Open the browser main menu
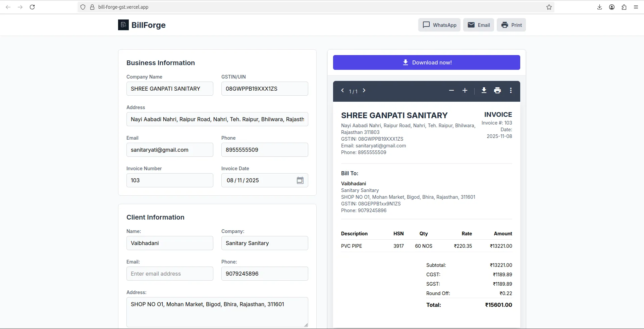The image size is (644, 329). [636, 7]
